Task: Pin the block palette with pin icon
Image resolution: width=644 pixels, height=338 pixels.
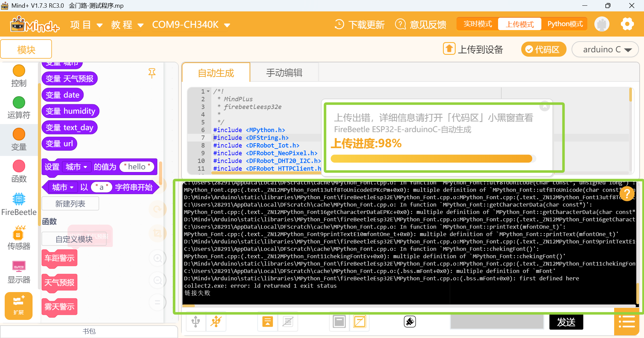Action: (x=152, y=73)
